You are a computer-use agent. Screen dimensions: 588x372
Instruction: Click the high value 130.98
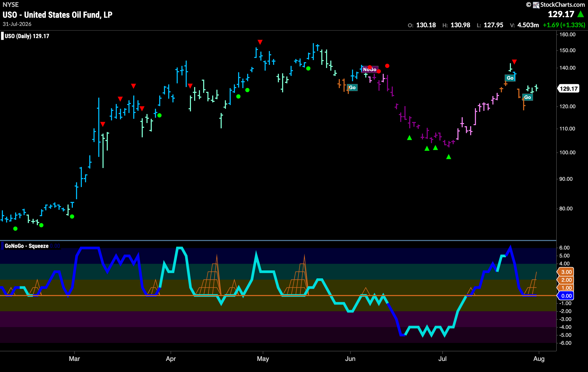click(460, 25)
